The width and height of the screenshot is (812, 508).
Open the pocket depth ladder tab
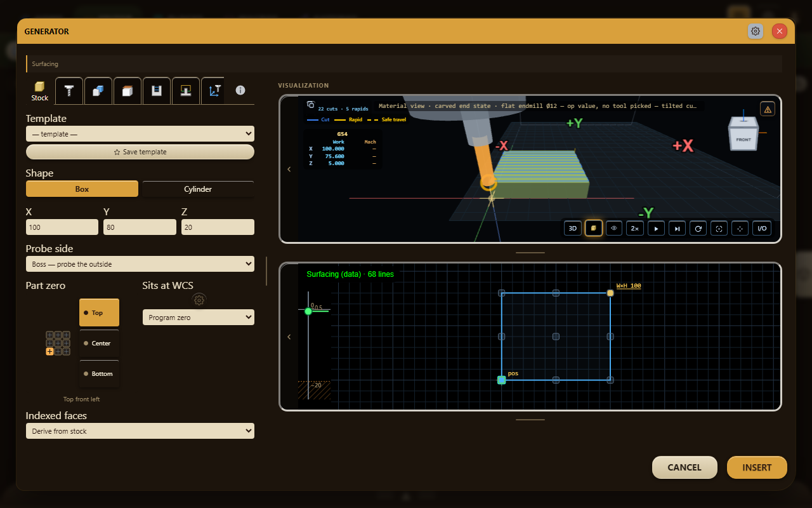coord(157,91)
